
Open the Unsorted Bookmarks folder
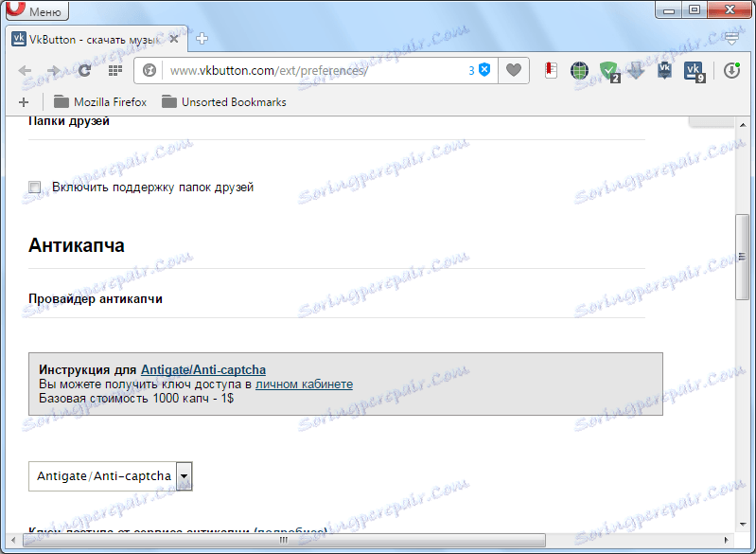223,102
